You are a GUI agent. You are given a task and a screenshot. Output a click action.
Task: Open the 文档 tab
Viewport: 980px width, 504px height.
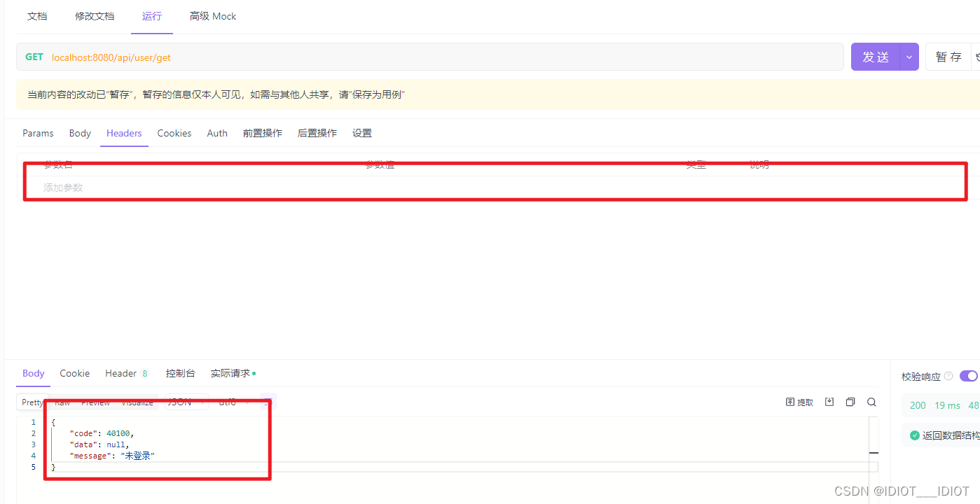(37, 16)
